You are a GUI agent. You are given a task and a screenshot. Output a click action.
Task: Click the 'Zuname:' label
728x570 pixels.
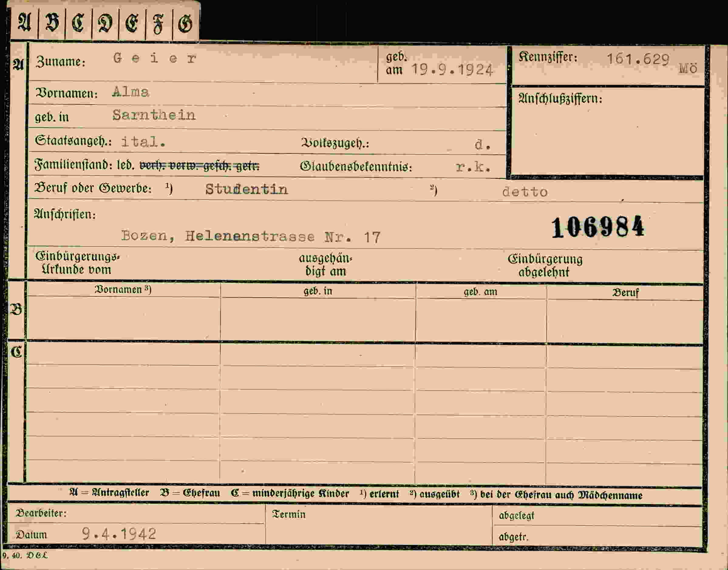tap(60, 62)
